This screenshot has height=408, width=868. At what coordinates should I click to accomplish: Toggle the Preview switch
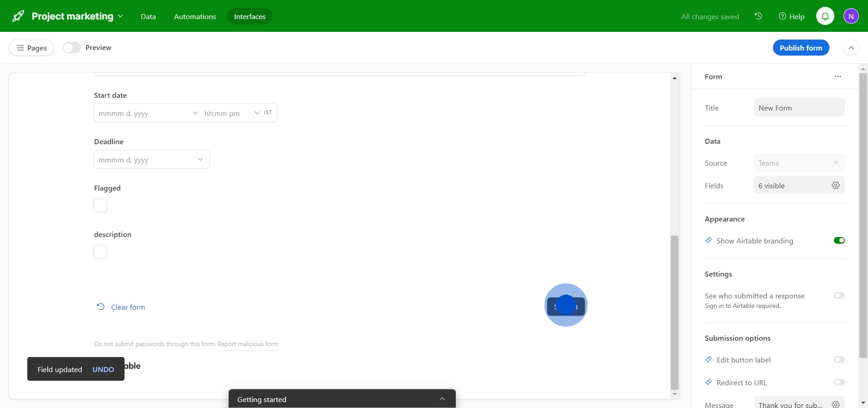pos(71,48)
